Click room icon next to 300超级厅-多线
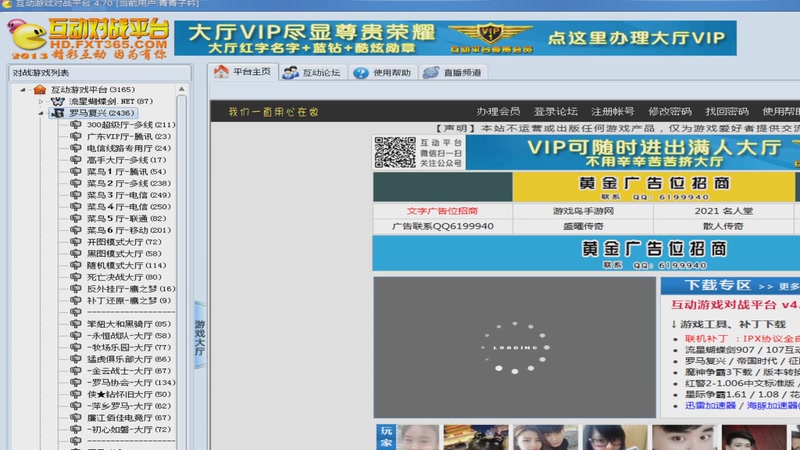Image resolution: width=800 pixels, height=450 pixels. pyautogui.click(x=76, y=124)
